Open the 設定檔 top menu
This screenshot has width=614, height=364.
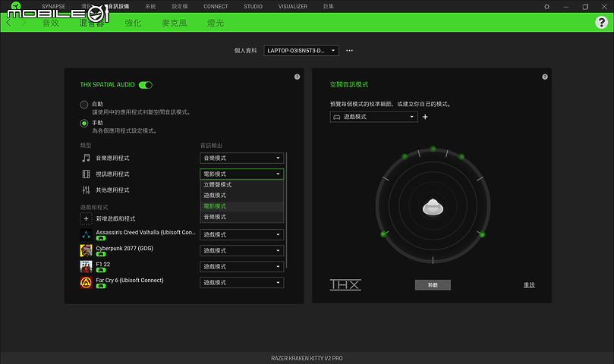(x=180, y=6)
